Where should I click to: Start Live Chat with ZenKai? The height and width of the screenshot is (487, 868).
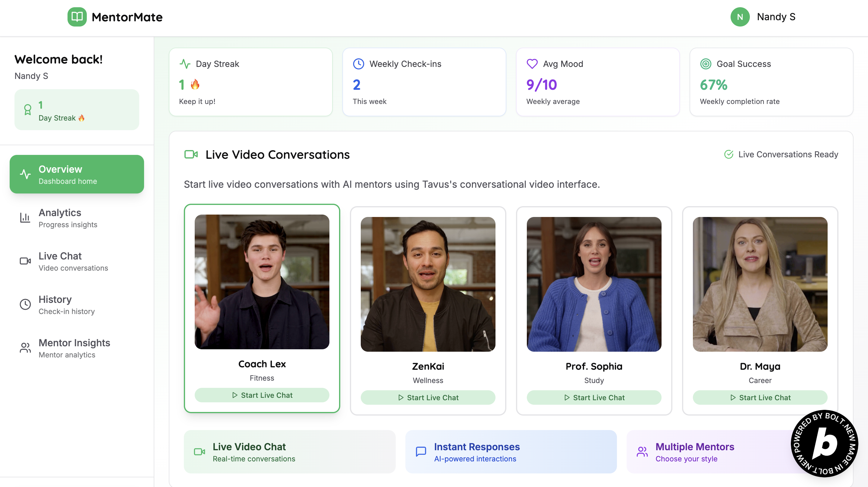[x=428, y=397]
